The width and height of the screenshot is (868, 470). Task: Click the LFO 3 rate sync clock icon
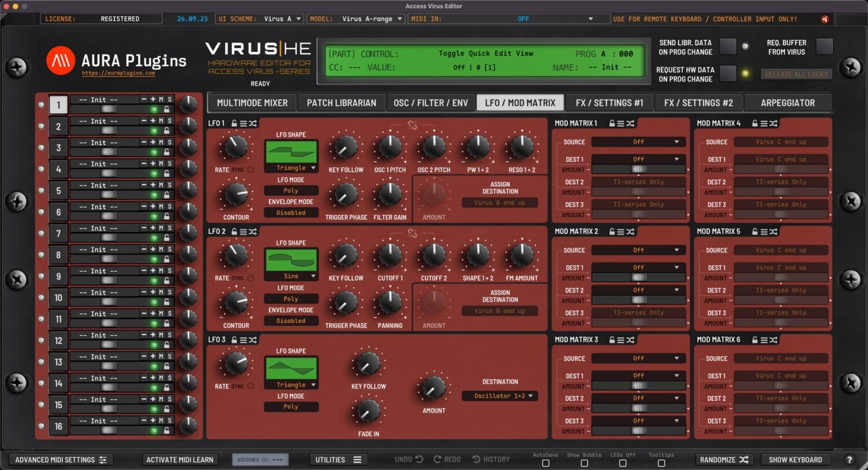[x=251, y=386]
